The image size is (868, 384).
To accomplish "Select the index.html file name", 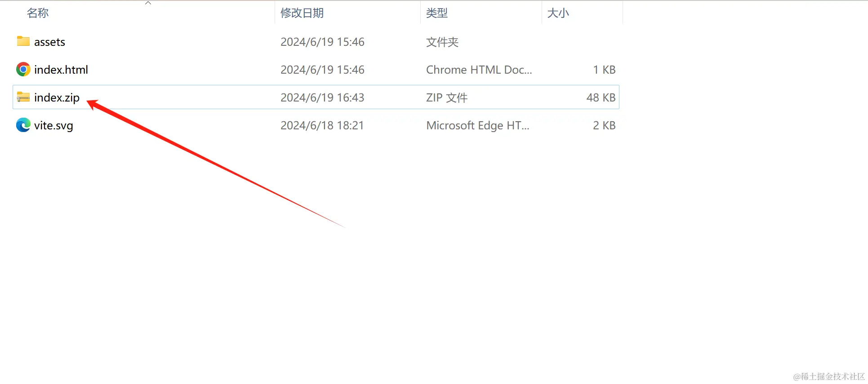I will point(61,70).
